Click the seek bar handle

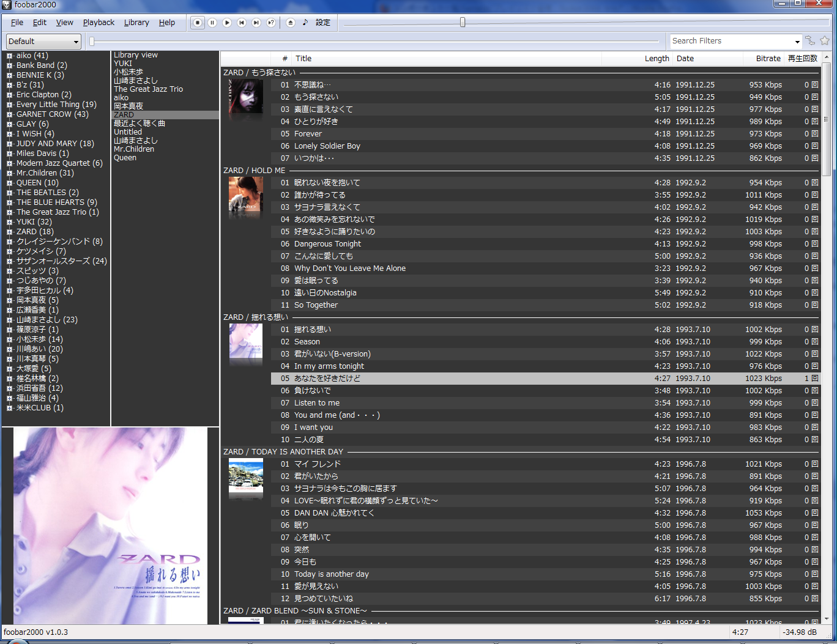92,42
